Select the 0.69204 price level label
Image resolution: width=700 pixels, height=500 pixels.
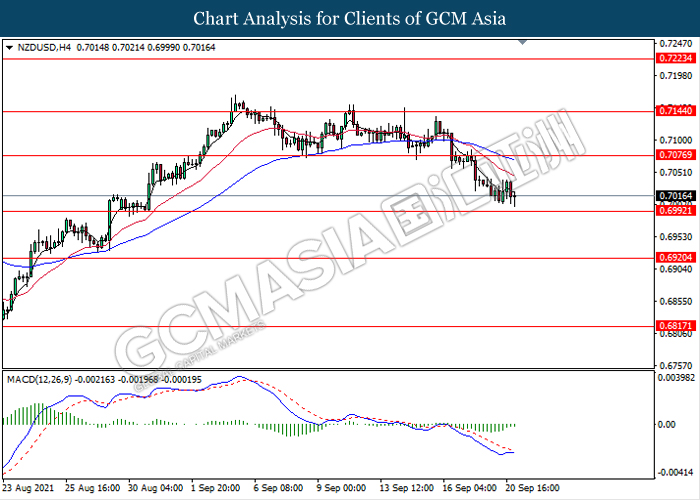click(x=676, y=258)
